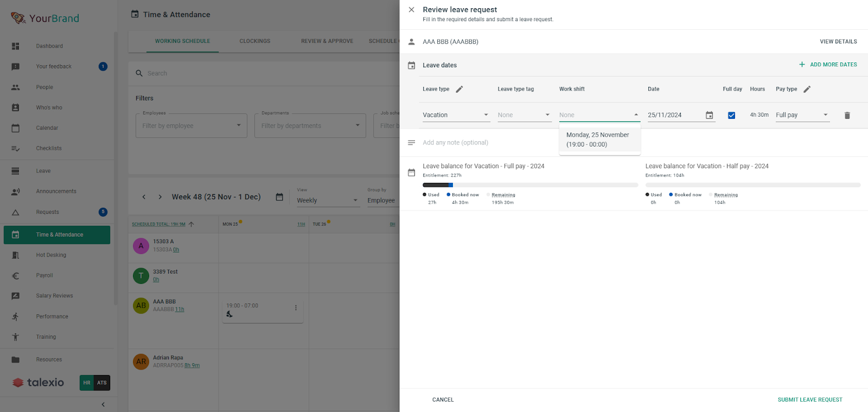Open Checklists in the sidebar
The image size is (868, 412).
pos(49,148)
